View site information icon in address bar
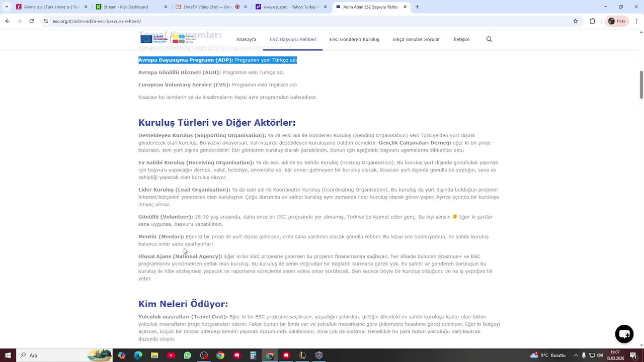 coord(46,21)
